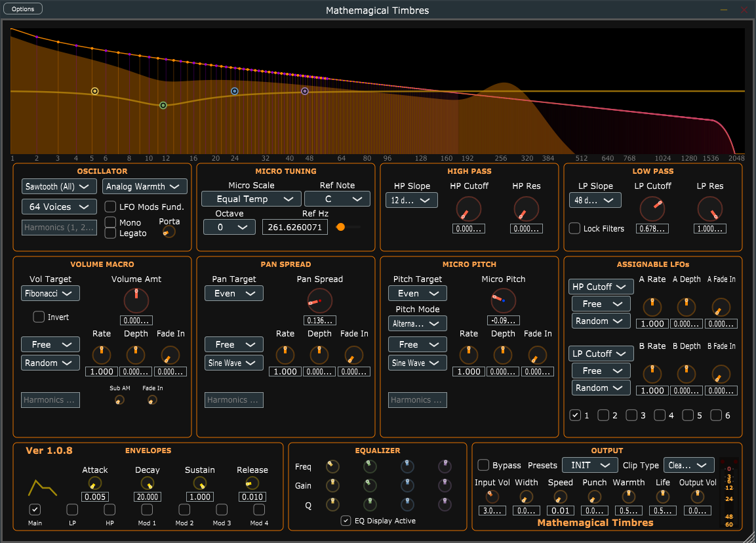Open the Sawtooth (All) waveform dropdown

pyautogui.click(x=57, y=187)
